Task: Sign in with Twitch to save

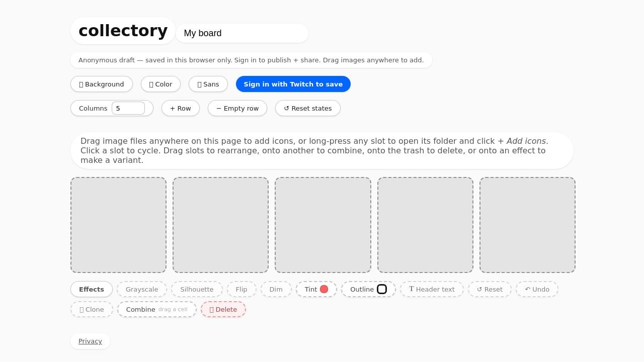Action: pyautogui.click(x=293, y=84)
